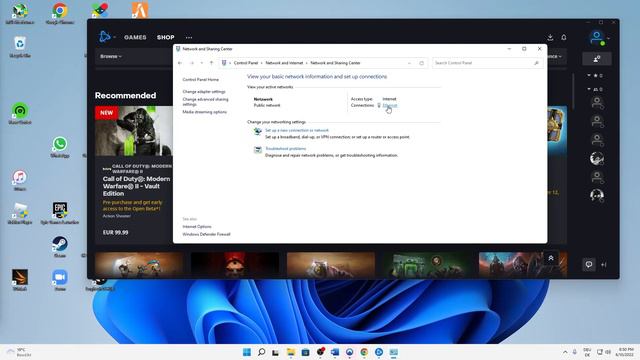Open the green circular app desktop shortcut
Image resolution: width=640 pixels, height=360 pixels.
coord(20,113)
